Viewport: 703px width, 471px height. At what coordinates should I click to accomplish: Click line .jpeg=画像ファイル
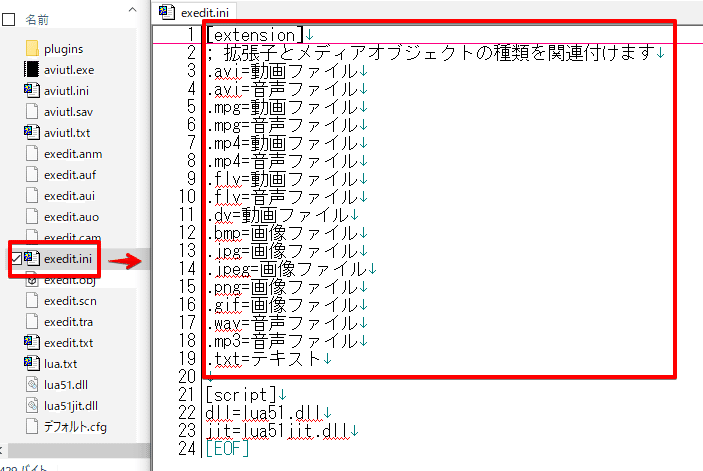click(x=287, y=269)
